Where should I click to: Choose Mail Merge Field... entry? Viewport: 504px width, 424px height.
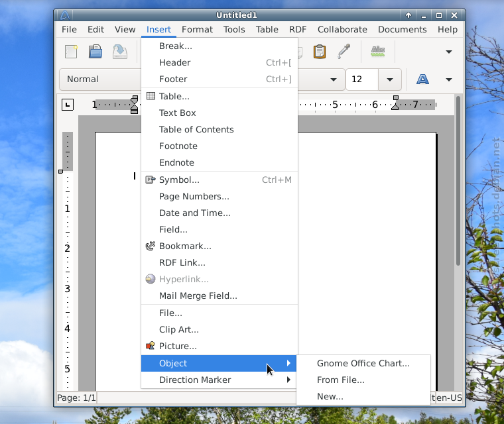[220, 295]
